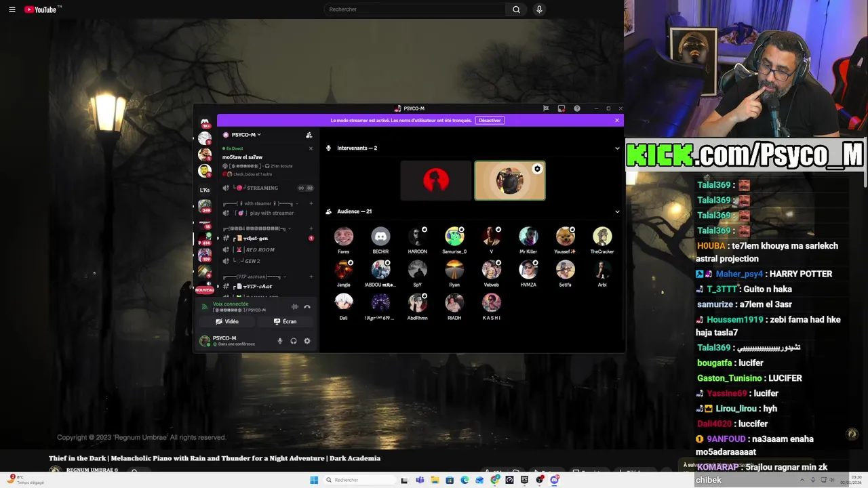
Task: Open Discord from the Windows taskbar
Action: pyautogui.click(x=555, y=480)
